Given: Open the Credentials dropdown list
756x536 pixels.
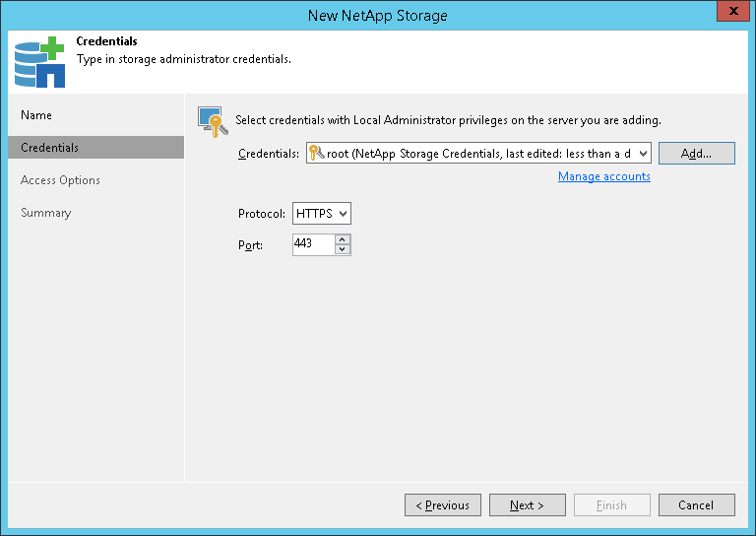Looking at the screenshot, I should (643, 154).
